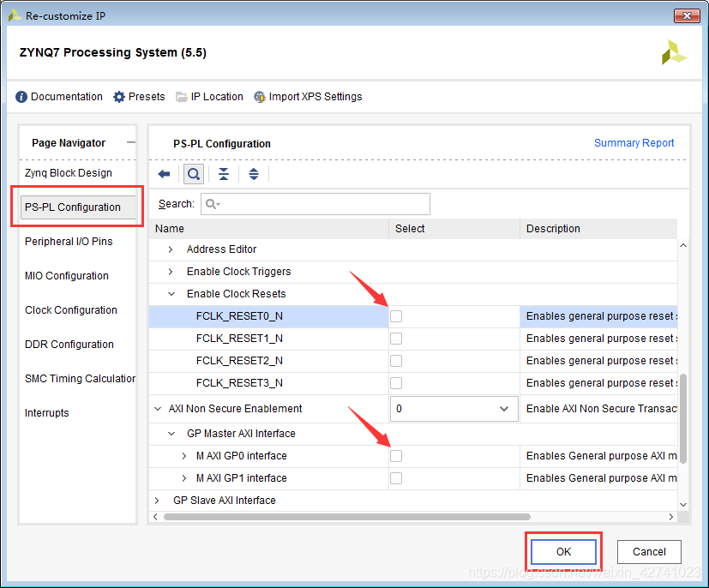Viewport: 709px width, 588px height.
Task: Open the Summary Report link
Action: [x=634, y=143]
